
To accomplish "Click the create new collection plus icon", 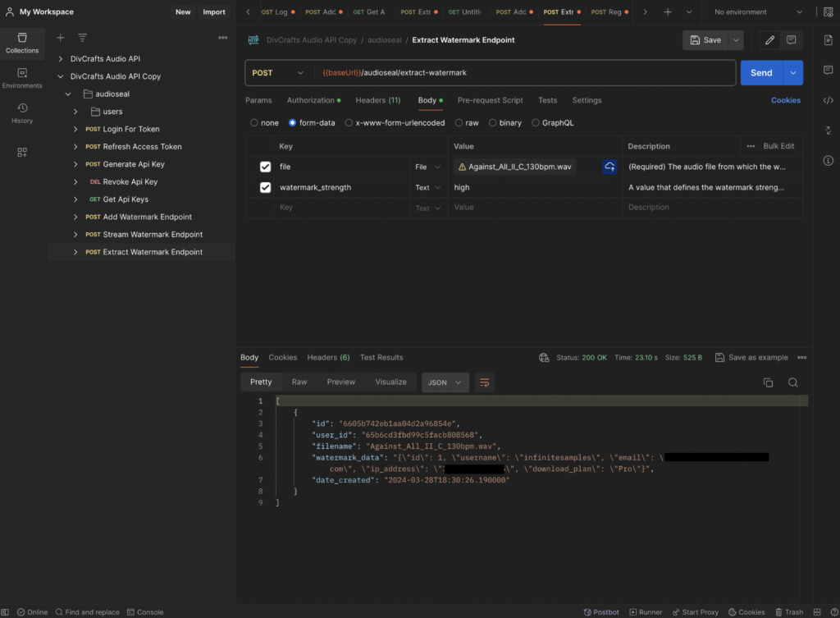I will pos(60,38).
